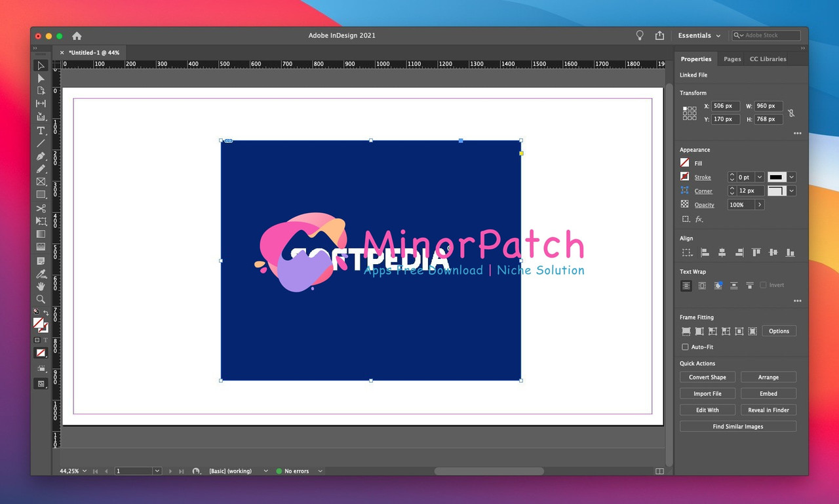The height and width of the screenshot is (504, 839).
Task: Click the Share document icon
Action: (659, 35)
